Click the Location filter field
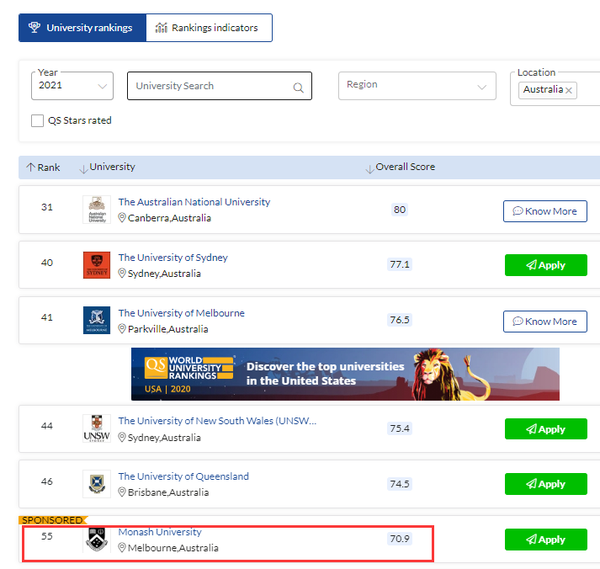The height and width of the screenshot is (569, 600). (x=555, y=88)
